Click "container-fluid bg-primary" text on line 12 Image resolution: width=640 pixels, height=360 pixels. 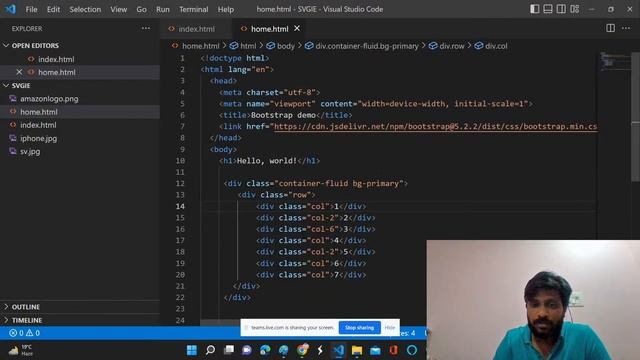338,184
